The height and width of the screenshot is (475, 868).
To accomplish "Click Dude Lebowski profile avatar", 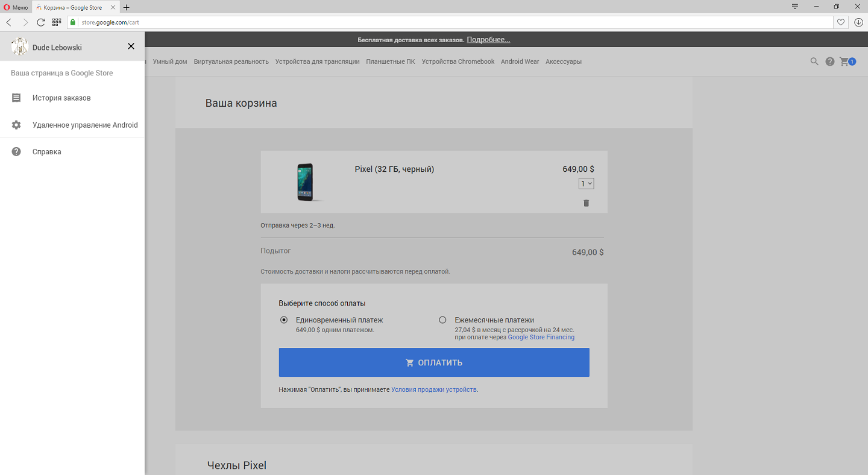I will pos(19,46).
